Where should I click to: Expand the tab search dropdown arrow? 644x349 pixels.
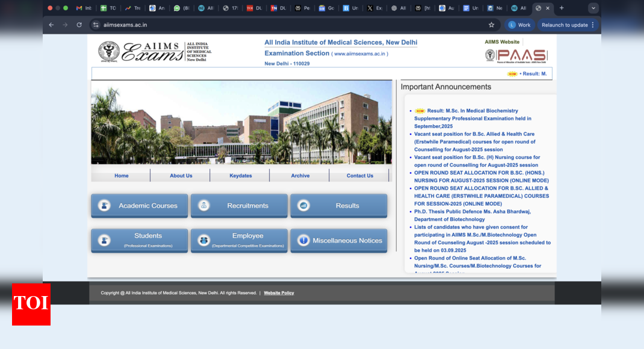pos(593,8)
